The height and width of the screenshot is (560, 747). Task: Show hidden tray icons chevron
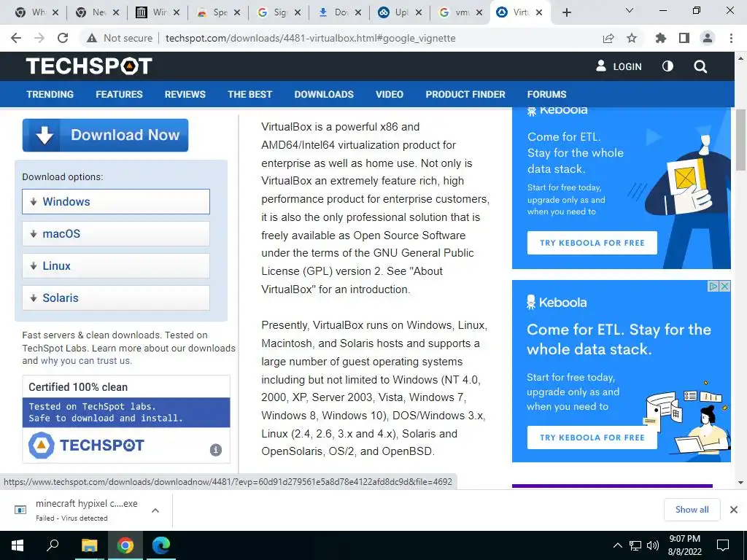(617, 545)
